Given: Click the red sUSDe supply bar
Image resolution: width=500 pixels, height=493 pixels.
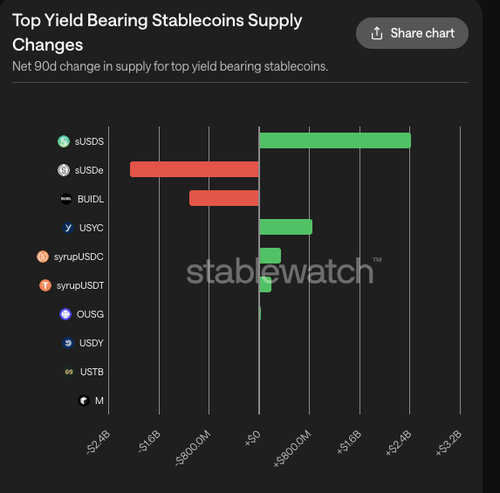Looking at the screenshot, I should [194, 169].
